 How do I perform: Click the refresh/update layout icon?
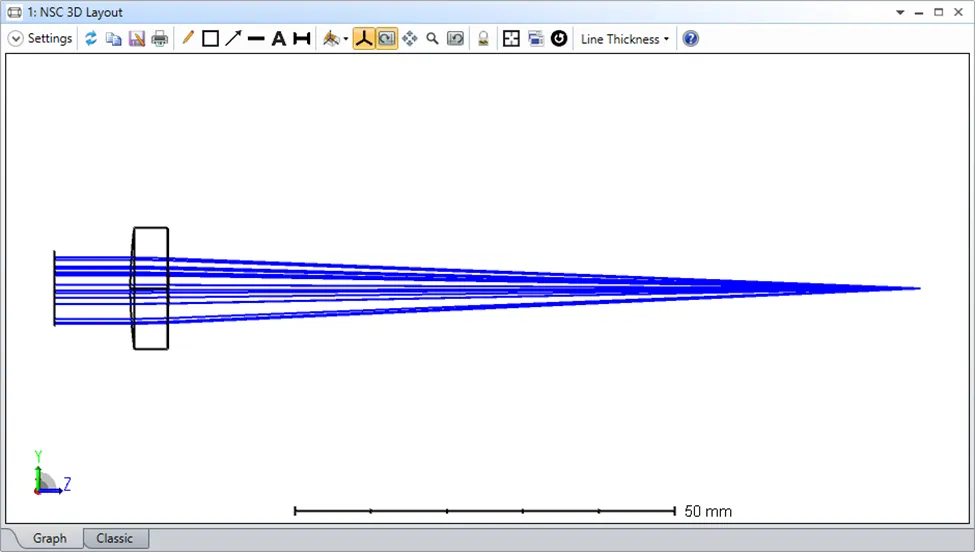91,39
